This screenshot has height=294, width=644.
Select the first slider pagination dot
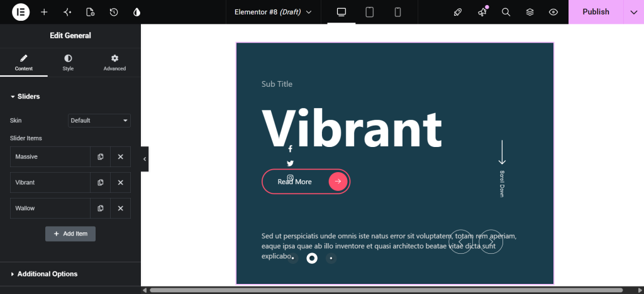(x=292, y=258)
